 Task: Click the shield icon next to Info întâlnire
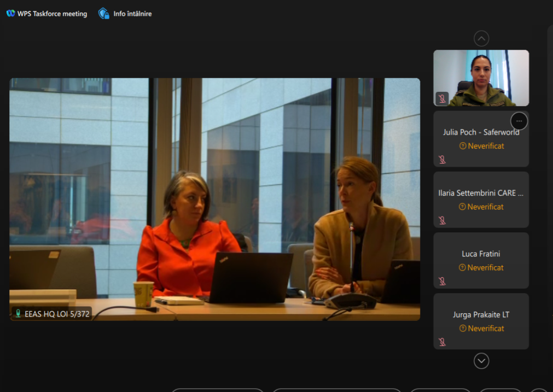[x=103, y=13]
